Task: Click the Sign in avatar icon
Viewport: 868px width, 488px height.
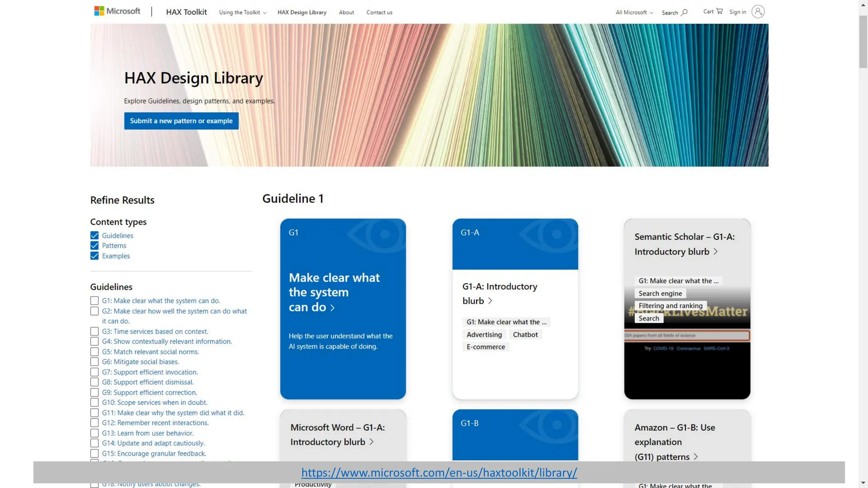Action: [x=758, y=11]
